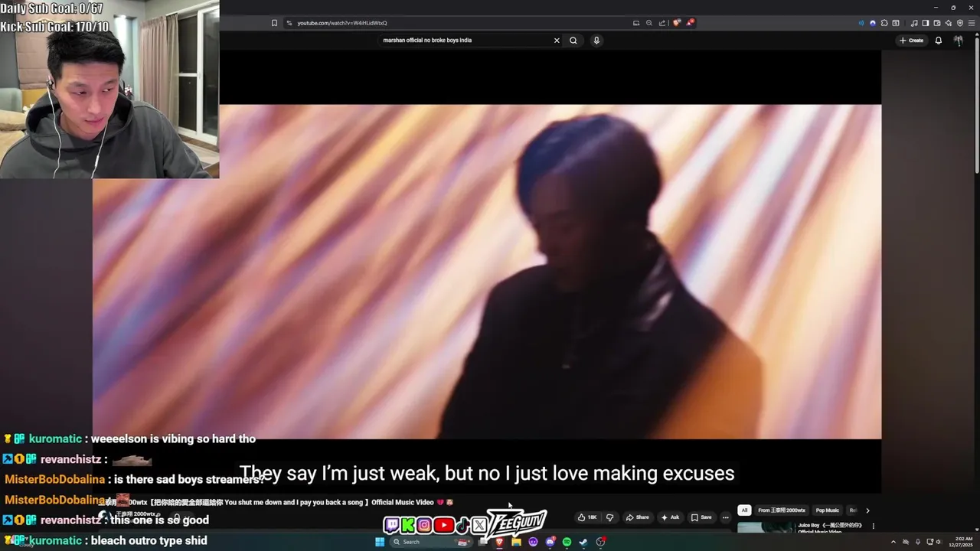Screen dimensions: 980x551
Task: Click the Ask button under video
Action: click(670, 517)
